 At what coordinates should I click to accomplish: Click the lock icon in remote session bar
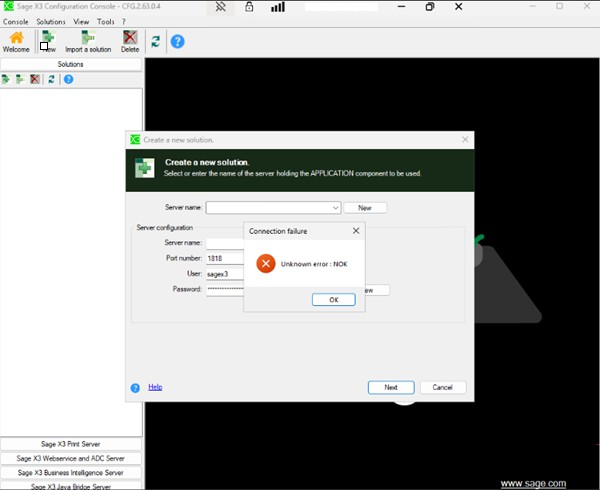tap(249, 7)
